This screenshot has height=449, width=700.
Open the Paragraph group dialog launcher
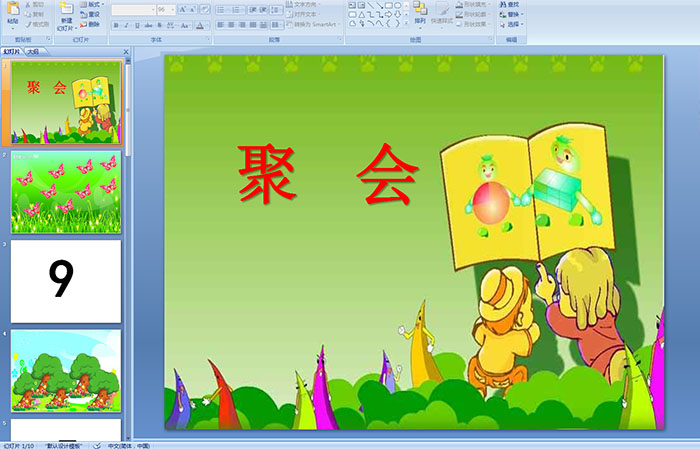click(340, 39)
